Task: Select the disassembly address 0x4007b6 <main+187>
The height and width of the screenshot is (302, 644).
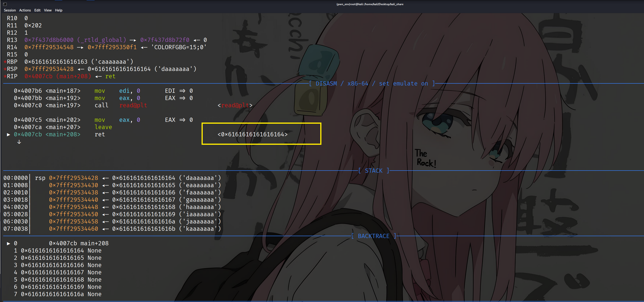Action: pos(47,91)
